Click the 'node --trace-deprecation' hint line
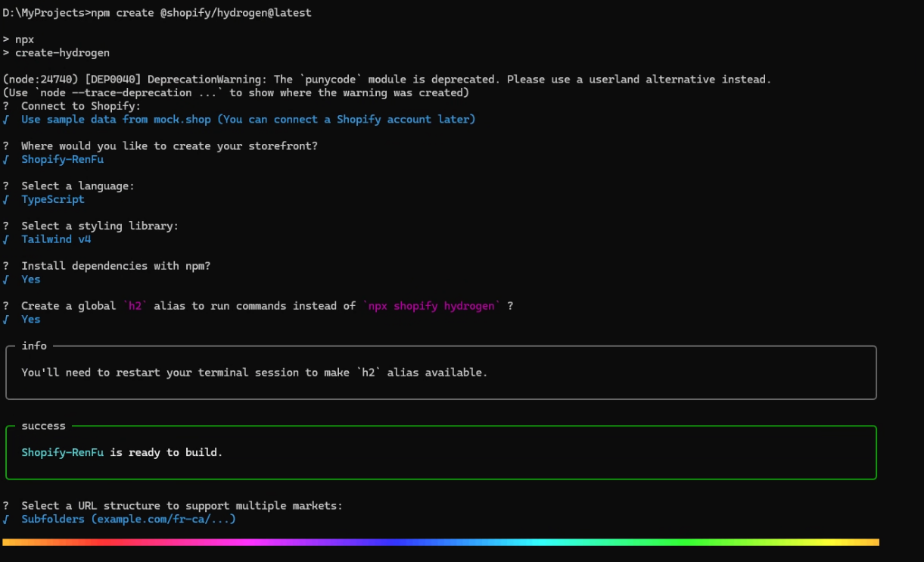Image resolution: width=924 pixels, height=562 pixels. point(235,92)
